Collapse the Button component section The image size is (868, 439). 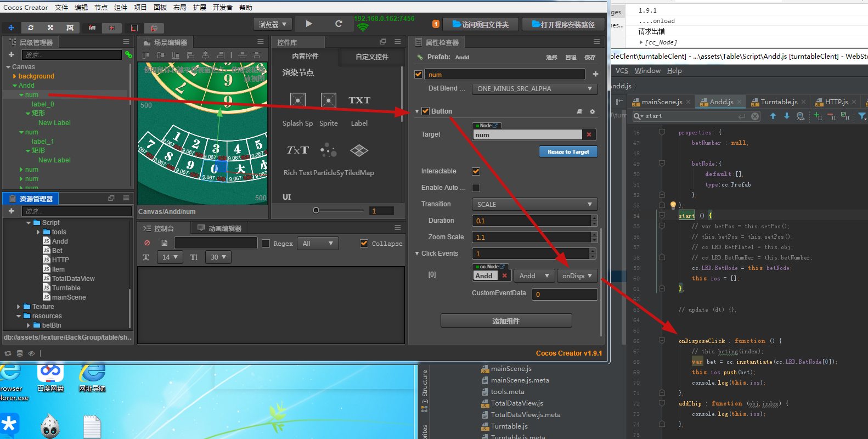(417, 111)
